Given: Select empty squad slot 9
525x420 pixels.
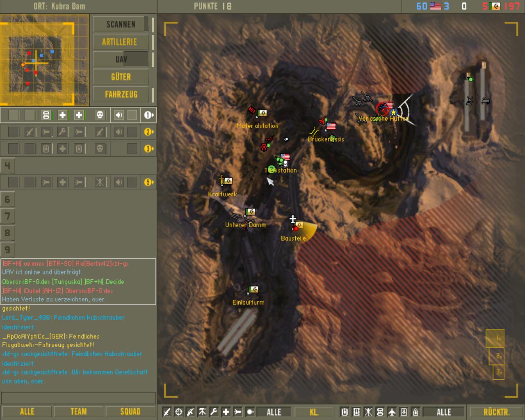Looking at the screenshot, I should (x=7, y=249).
